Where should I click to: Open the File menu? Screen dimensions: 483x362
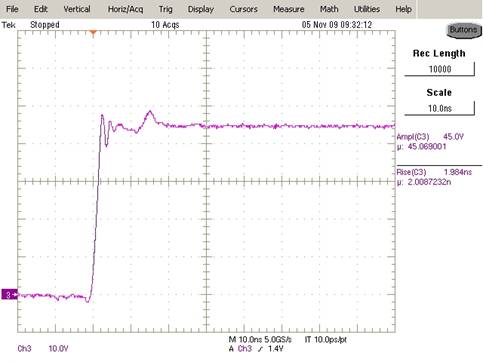(x=12, y=9)
